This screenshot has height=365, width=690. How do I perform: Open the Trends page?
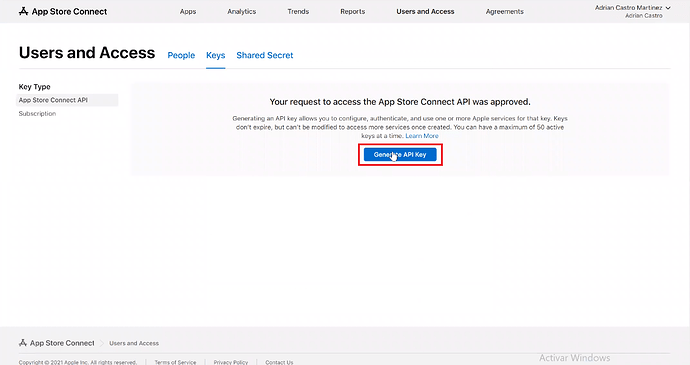(298, 11)
